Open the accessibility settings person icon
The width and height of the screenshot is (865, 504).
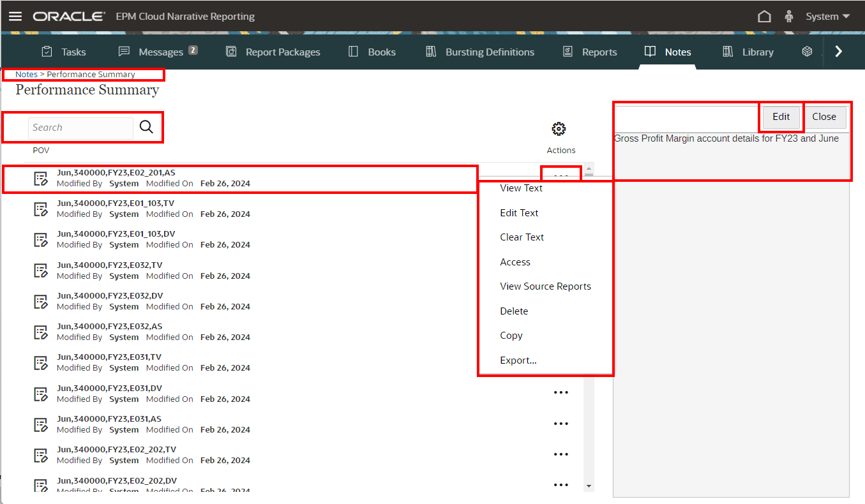point(788,17)
